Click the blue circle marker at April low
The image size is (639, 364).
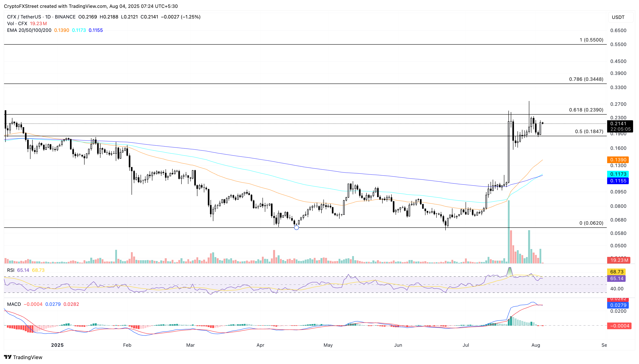(x=296, y=228)
